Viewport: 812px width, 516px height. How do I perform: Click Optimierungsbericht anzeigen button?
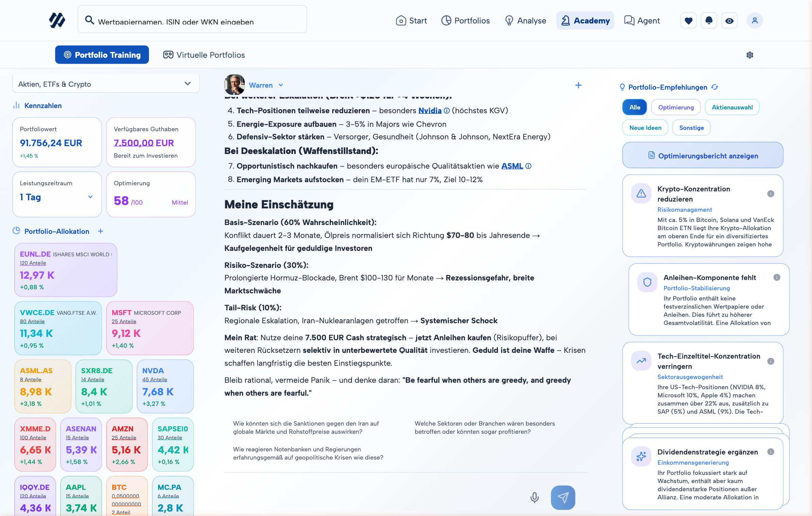[703, 156]
